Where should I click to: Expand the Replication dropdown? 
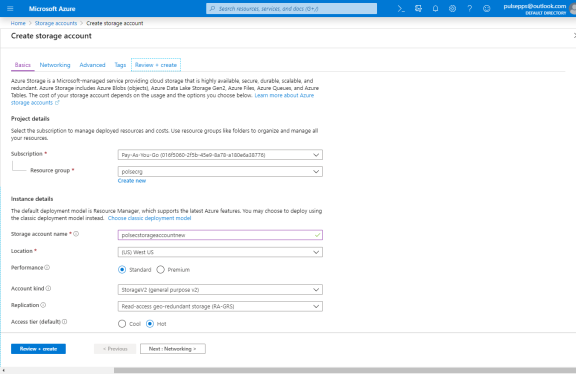click(x=220, y=306)
